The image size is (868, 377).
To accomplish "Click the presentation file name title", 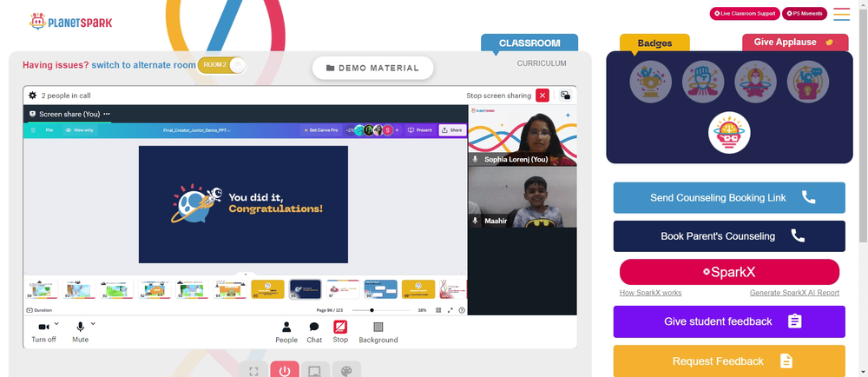I will (196, 130).
